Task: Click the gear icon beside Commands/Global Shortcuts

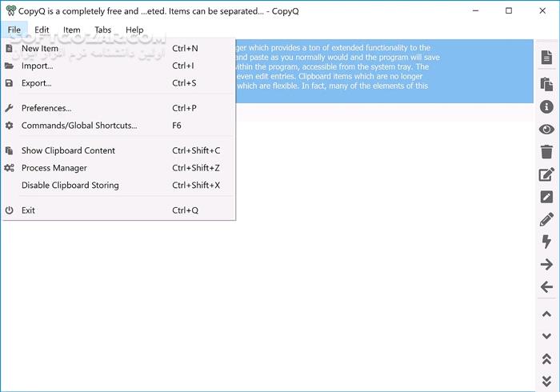Action: pos(10,126)
